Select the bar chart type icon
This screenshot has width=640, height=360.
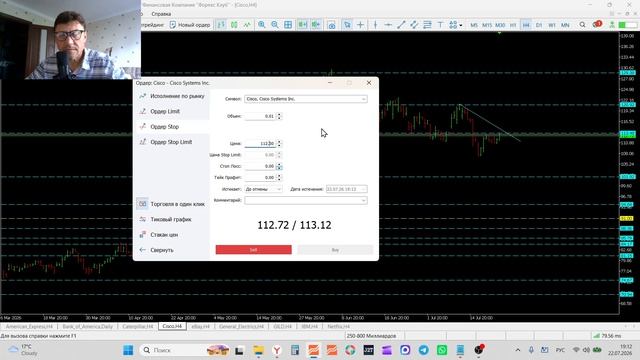click(x=221, y=25)
